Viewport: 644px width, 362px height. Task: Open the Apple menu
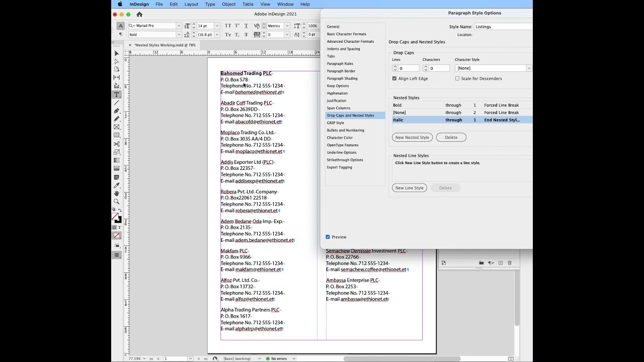[x=120, y=4]
